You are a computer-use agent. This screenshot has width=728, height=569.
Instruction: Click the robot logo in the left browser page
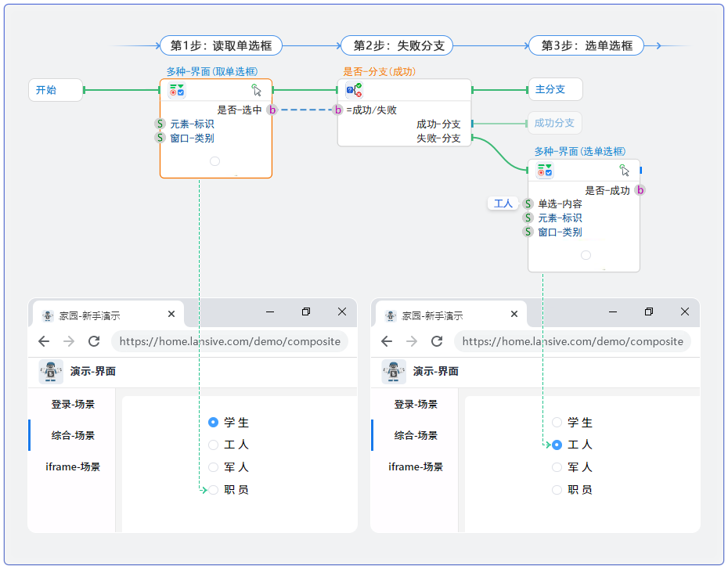click(51, 371)
